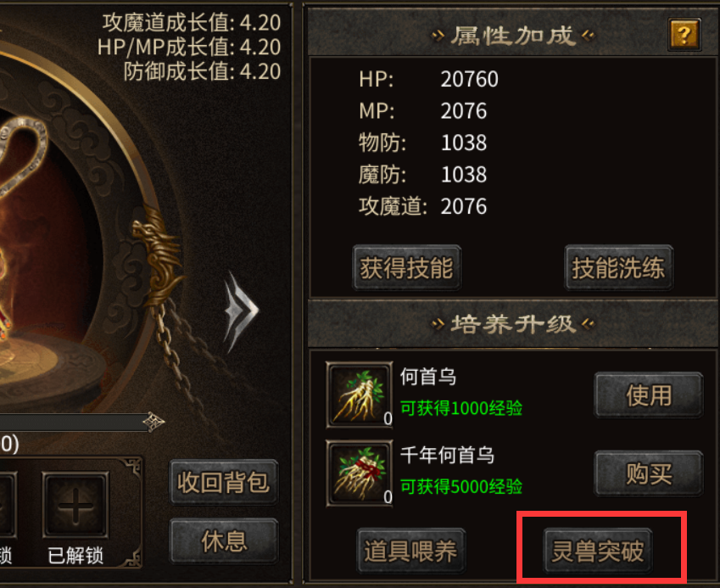
Task: Click the 属性加成 section header
Action: click(513, 35)
